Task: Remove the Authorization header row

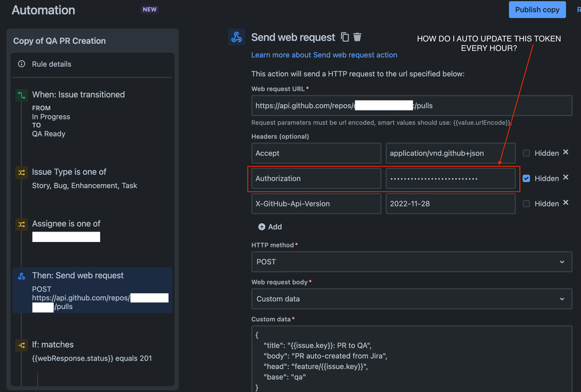Action: coord(566,177)
